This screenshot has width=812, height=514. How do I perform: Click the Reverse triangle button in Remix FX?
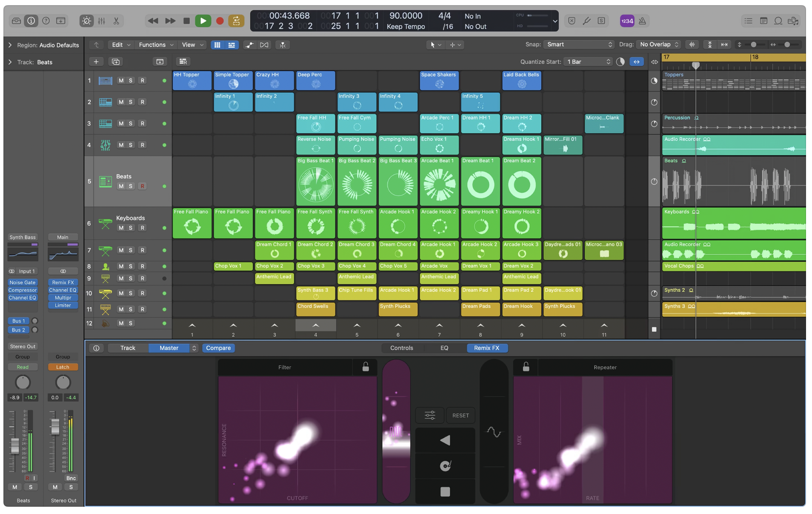445,440
